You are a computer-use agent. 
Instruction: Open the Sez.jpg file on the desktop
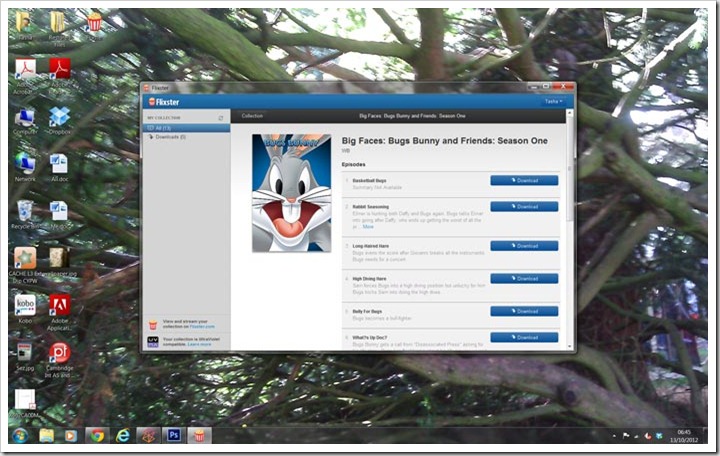pos(25,356)
